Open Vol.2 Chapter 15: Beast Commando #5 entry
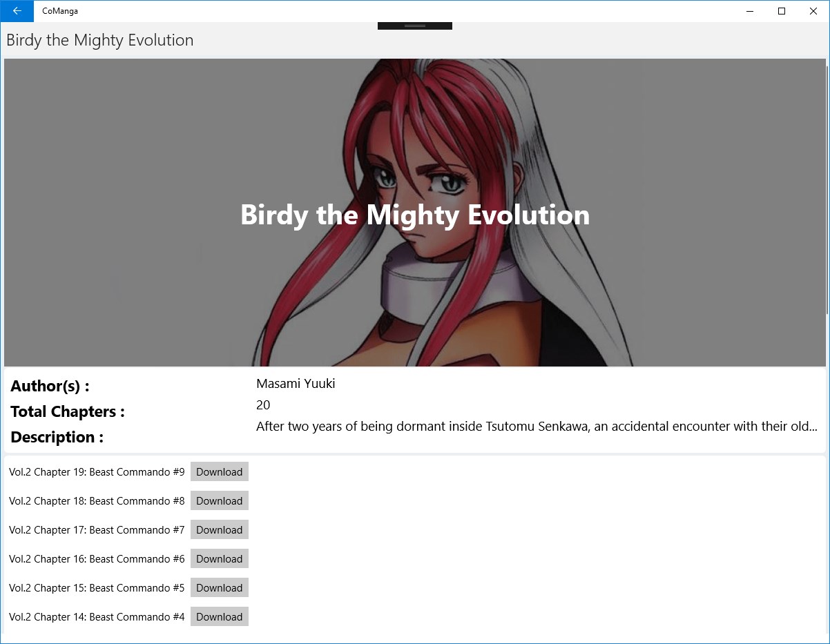Screen dimensions: 830x644 pos(97,588)
